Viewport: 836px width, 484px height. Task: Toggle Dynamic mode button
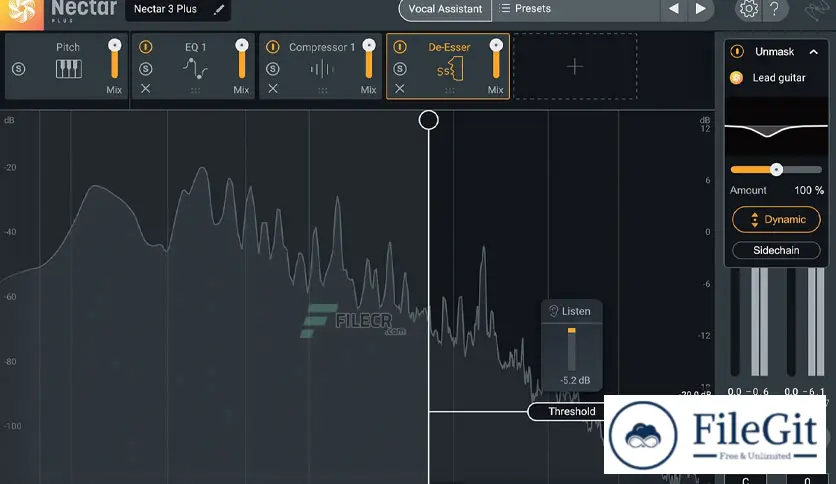(x=776, y=220)
